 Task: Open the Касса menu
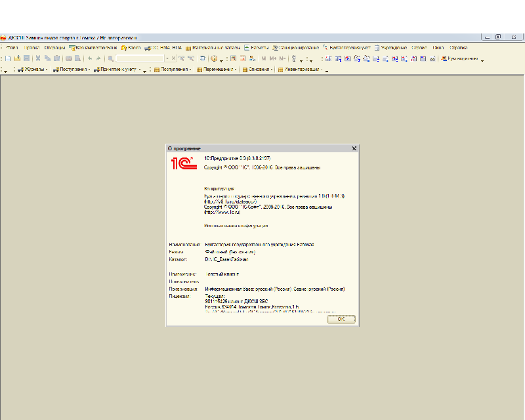click(x=131, y=47)
